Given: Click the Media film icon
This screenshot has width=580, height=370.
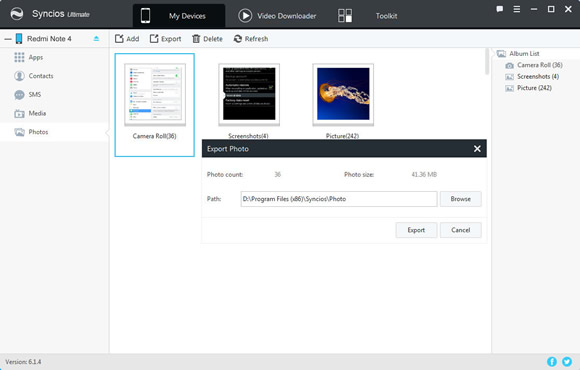Looking at the screenshot, I should pyautogui.click(x=19, y=114).
